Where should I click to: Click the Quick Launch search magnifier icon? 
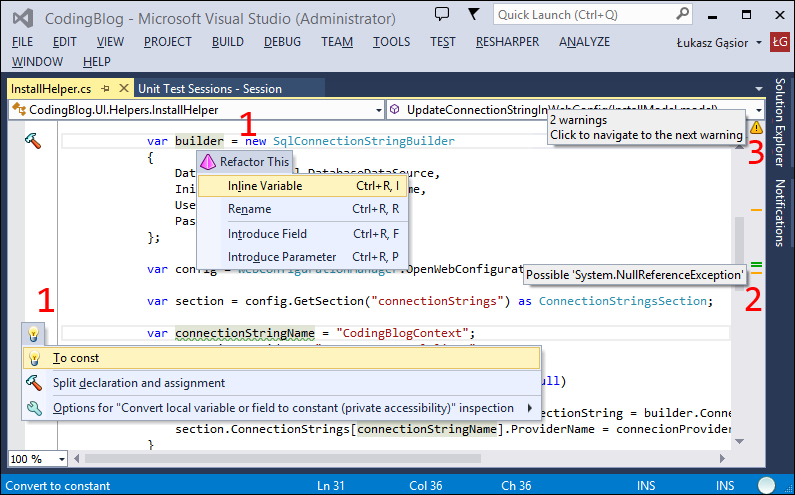[683, 14]
